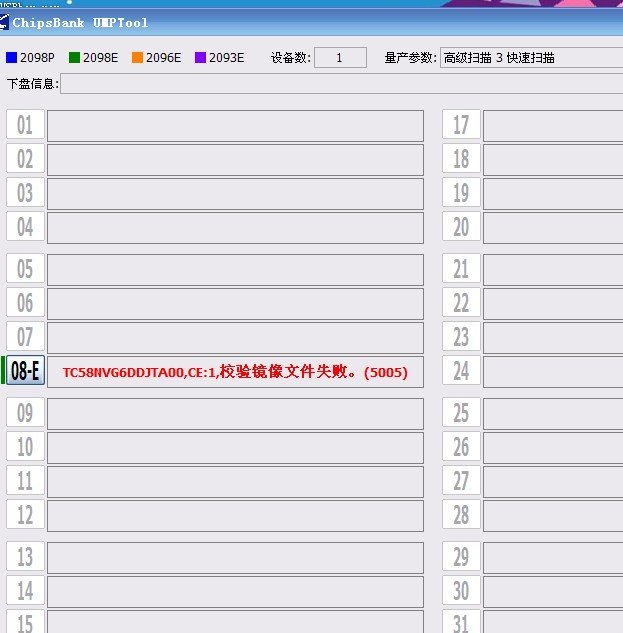
Task: Click the orange 2096E legend square
Action: point(137,58)
